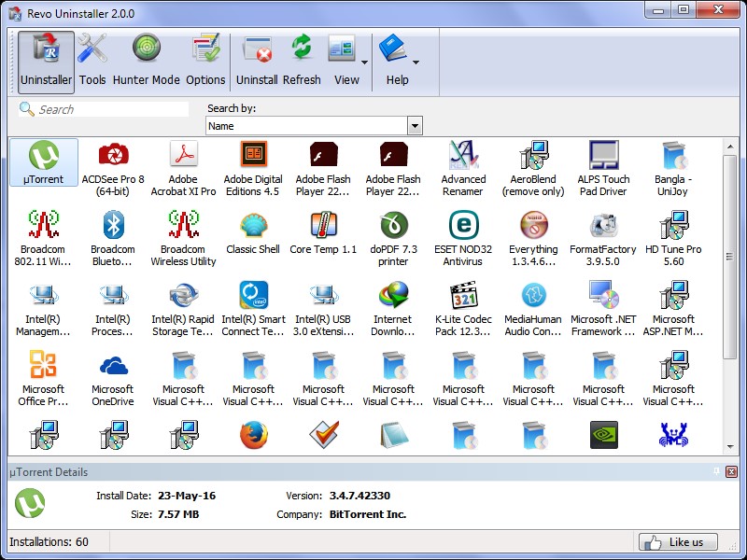Pin the µTorrent Details panel
The width and height of the screenshot is (747, 560).
(716, 472)
